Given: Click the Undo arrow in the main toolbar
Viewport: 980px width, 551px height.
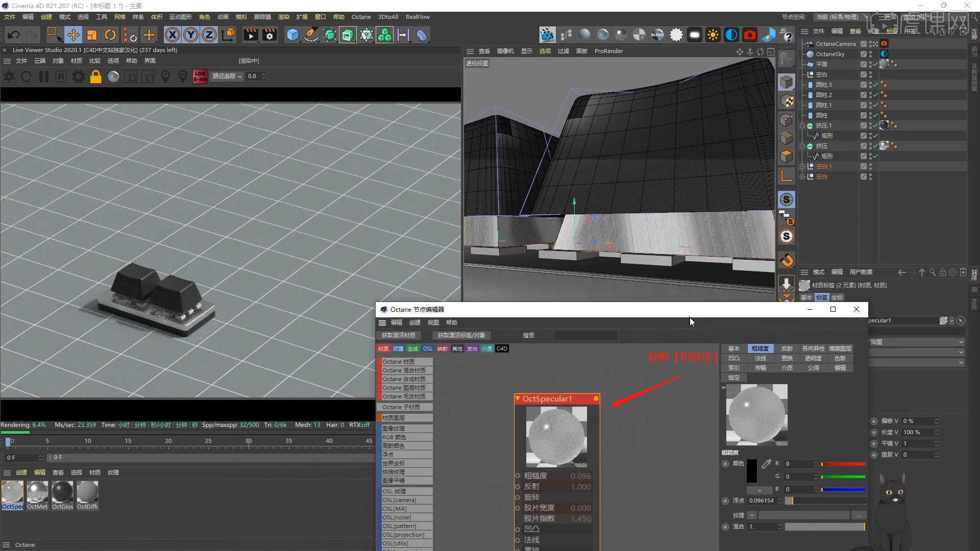Looking at the screenshot, I should point(14,35).
